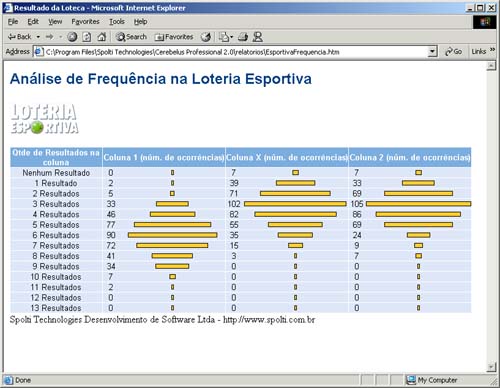Click the Back navigation arrow
The width and height of the screenshot is (500, 388).
19,37
